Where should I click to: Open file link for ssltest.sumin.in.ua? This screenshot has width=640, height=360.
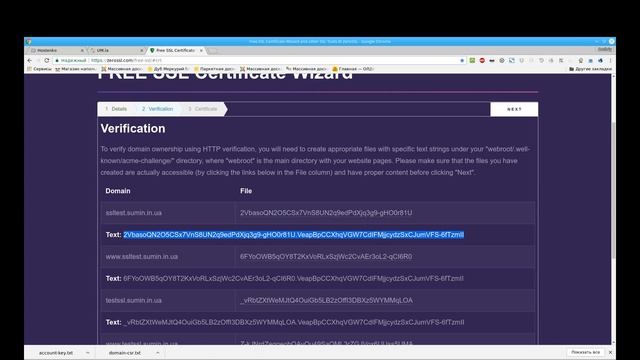[x=326, y=213]
